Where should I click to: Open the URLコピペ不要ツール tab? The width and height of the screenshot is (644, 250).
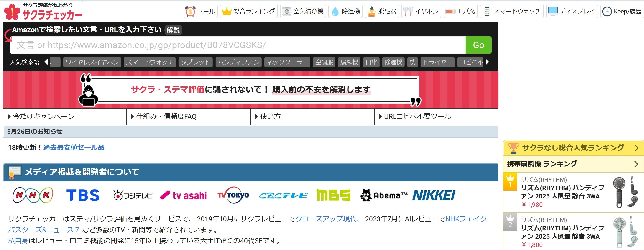(x=436, y=116)
